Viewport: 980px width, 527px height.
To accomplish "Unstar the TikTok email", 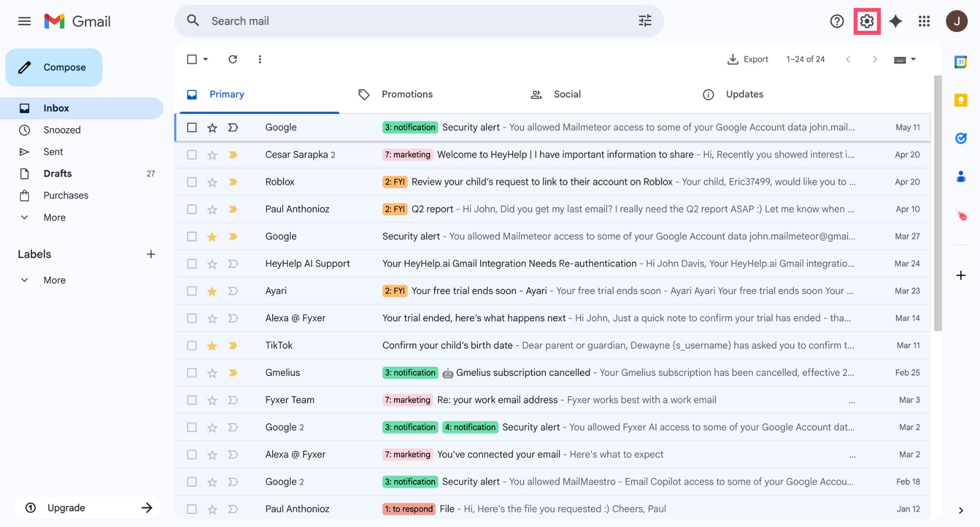I will click(x=212, y=346).
